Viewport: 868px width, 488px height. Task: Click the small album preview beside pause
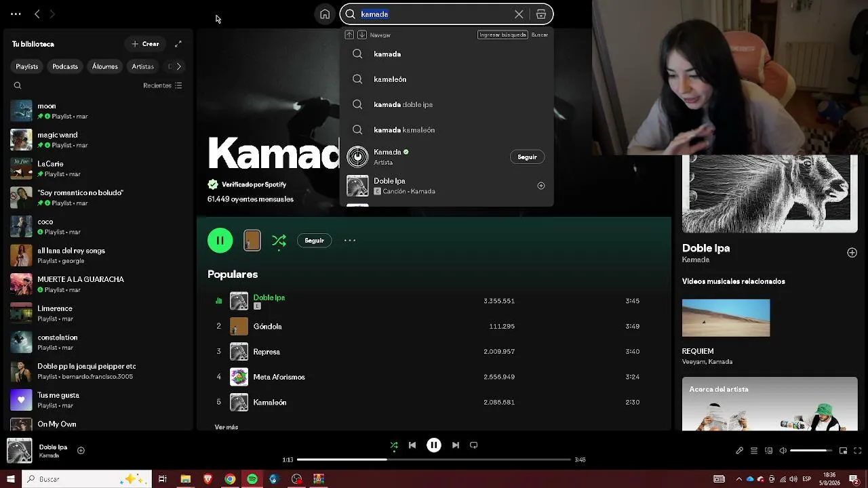[252, 241]
